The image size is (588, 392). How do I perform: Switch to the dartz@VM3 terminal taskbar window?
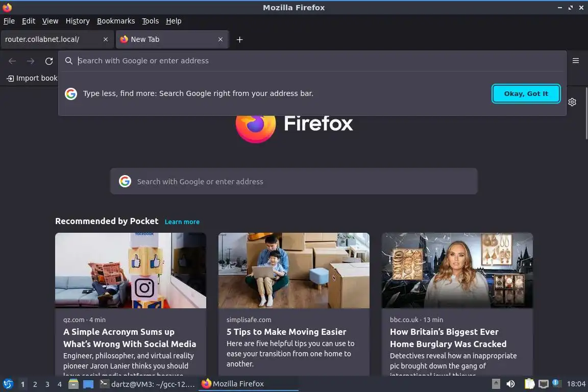tap(148, 384)
